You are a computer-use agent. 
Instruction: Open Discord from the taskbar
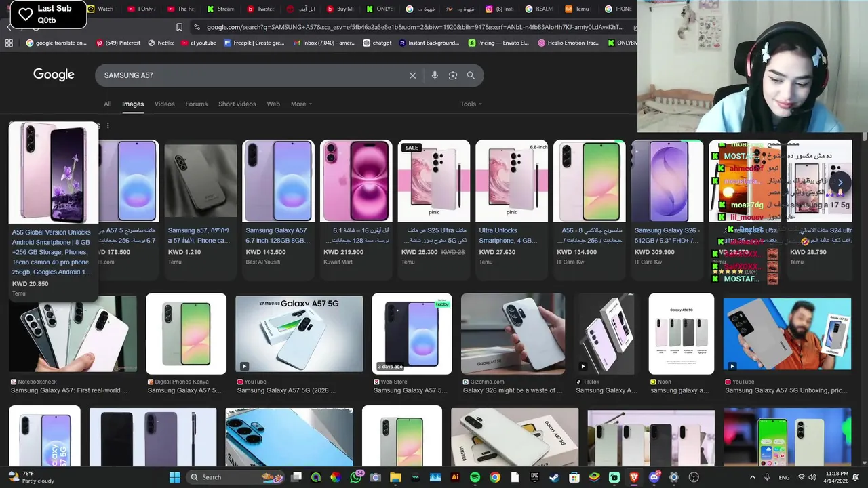pyautogui.click(x=654, y=477)
